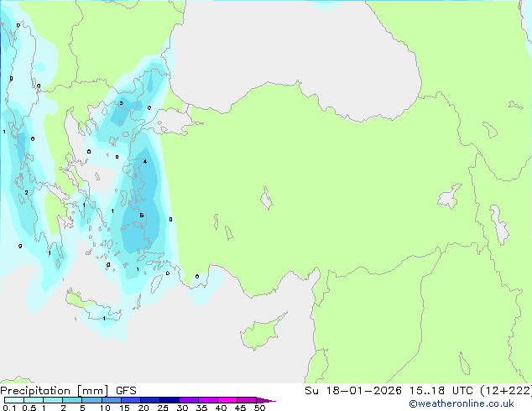Screen dimensions: 532x411
Task: Click the legend tick label "25"
Action: 163,408
